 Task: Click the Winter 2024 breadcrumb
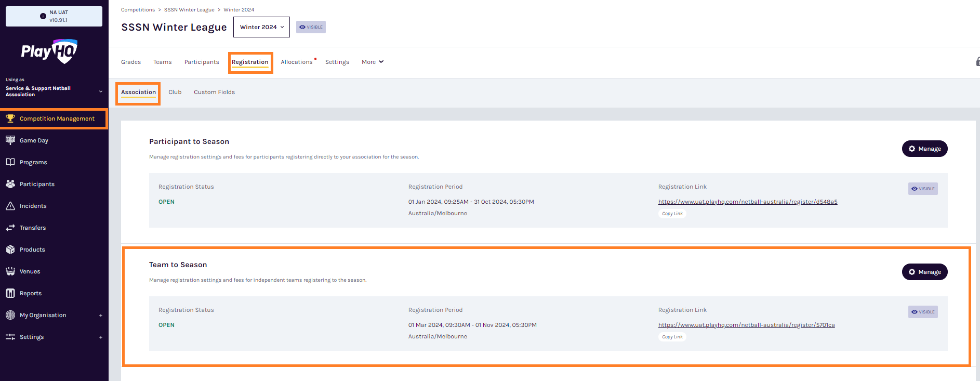(x=239, y=10)
